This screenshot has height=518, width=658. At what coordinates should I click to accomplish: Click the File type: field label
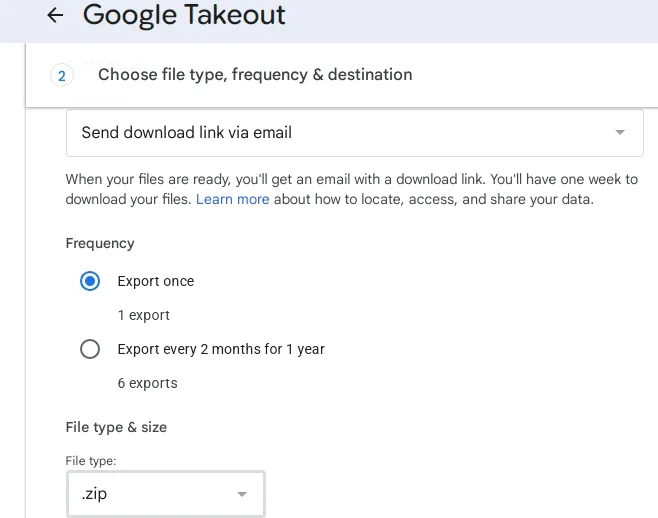pos(91,461)
